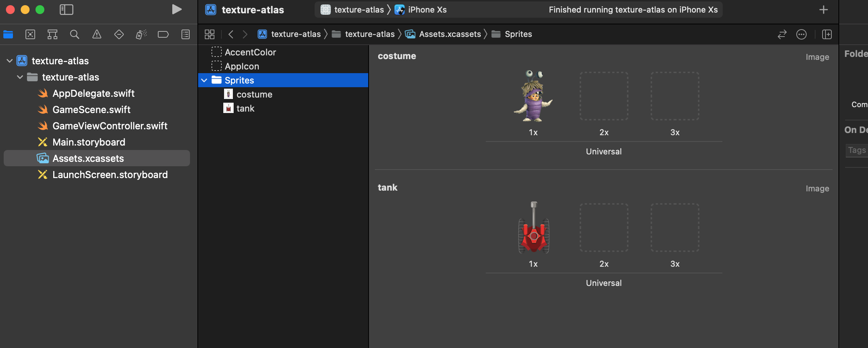Open the report navigator icon
Image resolution: width=868 pixels, height=348 pixels.
(186, 34)
